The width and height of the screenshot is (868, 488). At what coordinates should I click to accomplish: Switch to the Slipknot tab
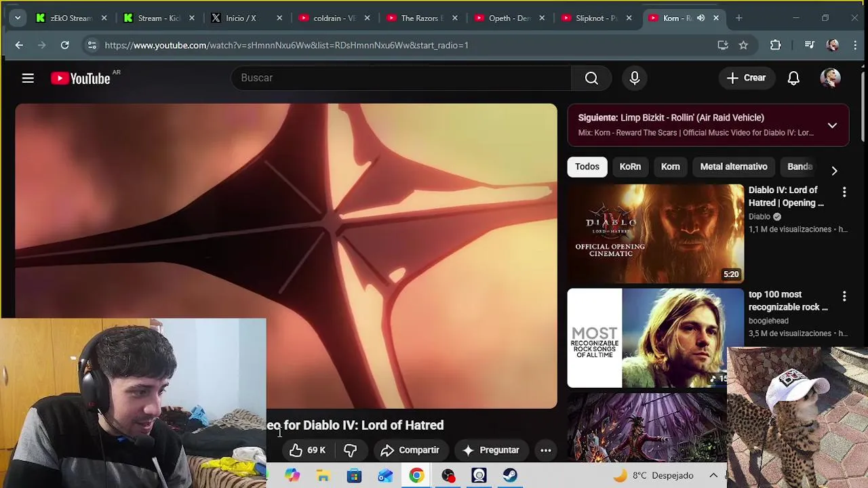(x=596, y=18)
